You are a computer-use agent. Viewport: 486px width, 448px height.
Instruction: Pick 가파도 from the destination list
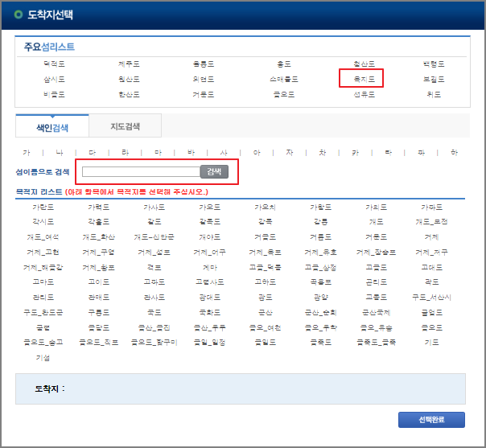click(x=432, y=207)
